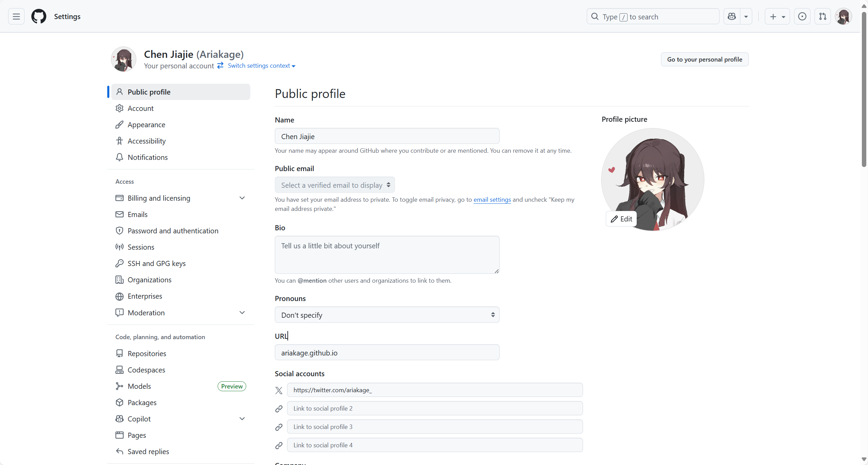
Task: Click the user avatar in header
Action: (x=843, y=16)
